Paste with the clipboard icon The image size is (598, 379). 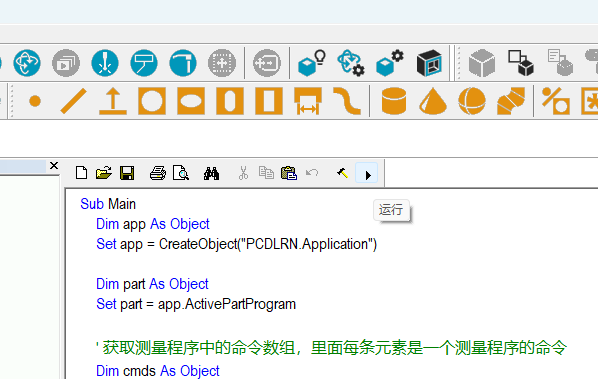pyautogui.click(x=289, y=173)
